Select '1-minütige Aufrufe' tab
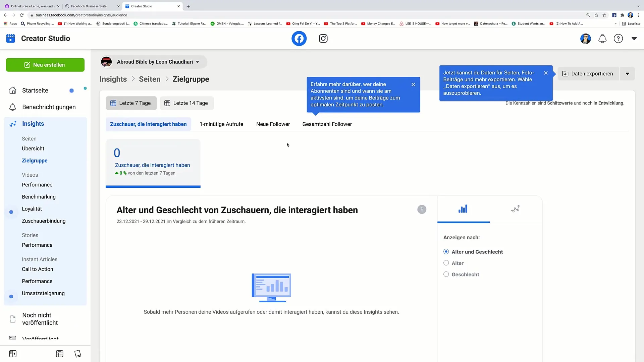Screen dimensions: 644x362 click(221, 124)
